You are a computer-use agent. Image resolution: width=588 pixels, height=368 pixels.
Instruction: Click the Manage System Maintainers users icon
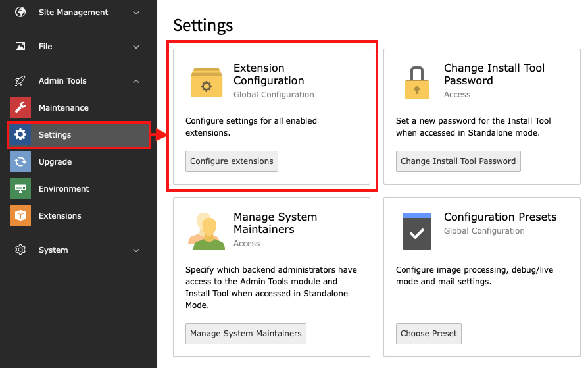207,231
